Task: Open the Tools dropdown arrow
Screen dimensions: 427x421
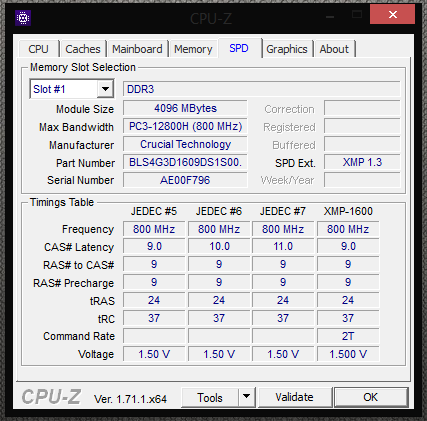Action: point(247,397)
